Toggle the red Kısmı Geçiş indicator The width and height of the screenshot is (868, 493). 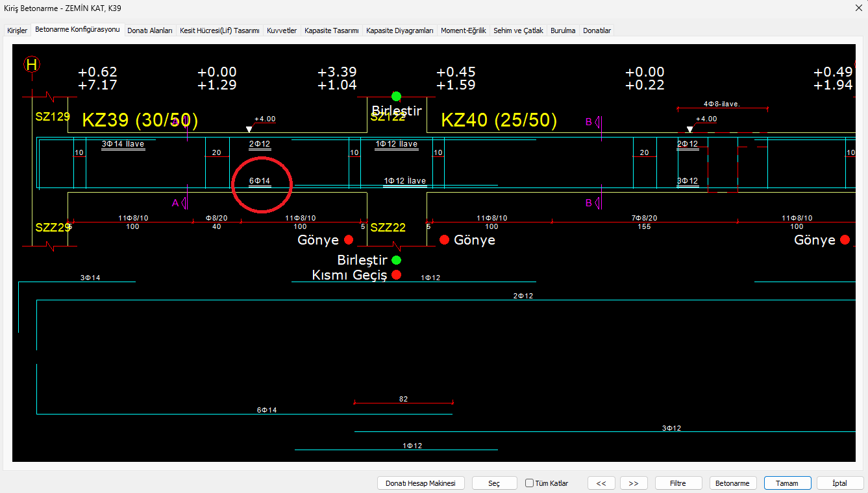pos(396,275)
